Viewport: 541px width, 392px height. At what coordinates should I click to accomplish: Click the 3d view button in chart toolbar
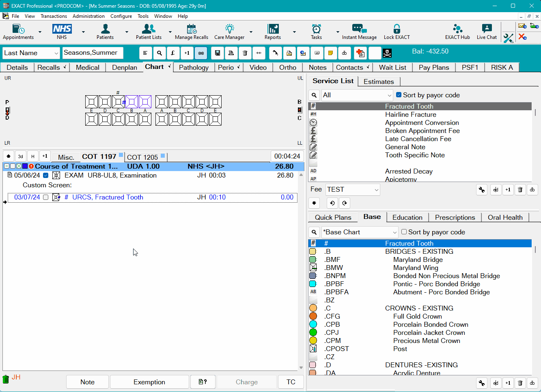(x=21, y=156)
